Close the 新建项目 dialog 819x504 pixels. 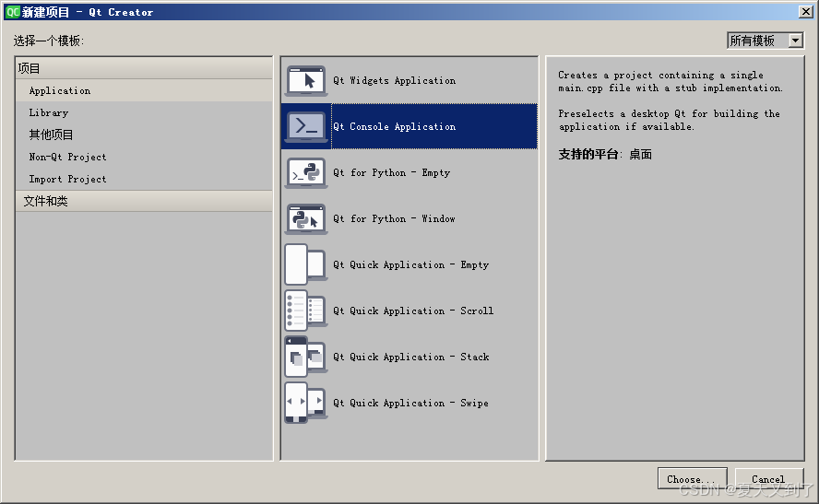tap(806, 11)
